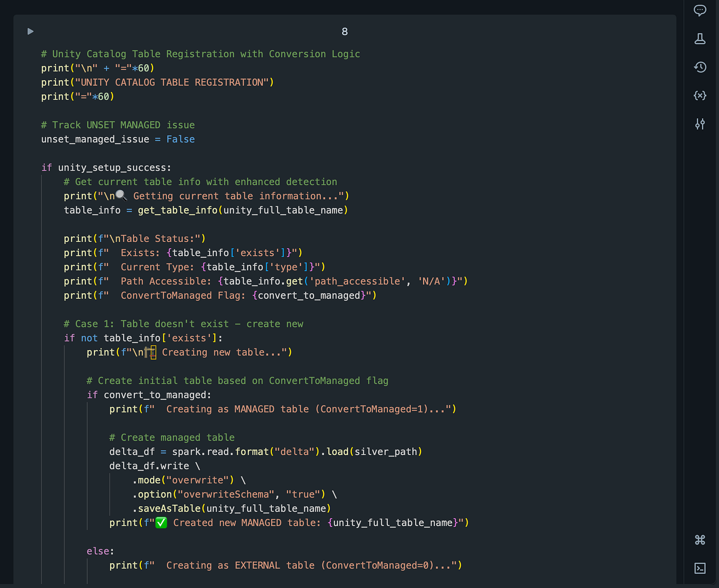This screenshot has width=719, height=588.
Task: Click the 'Created new MANAGED table' print line
Action: (289, 523)
